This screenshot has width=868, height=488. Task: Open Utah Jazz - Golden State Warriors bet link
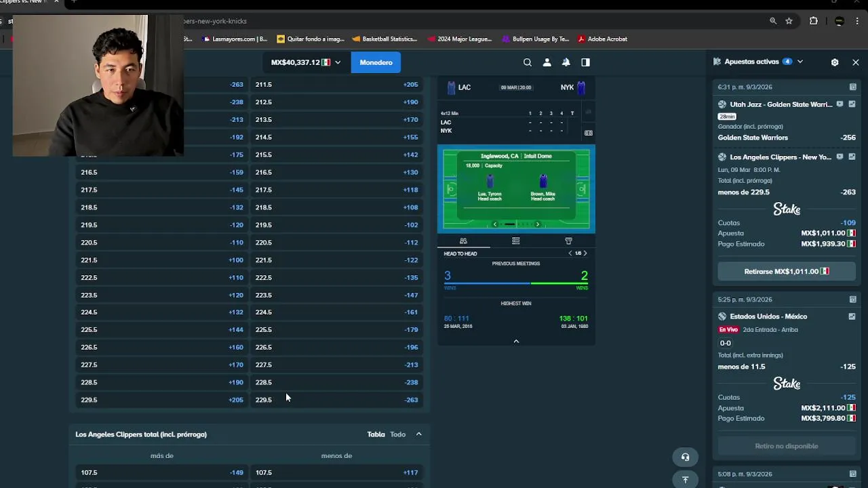[781, 104]
